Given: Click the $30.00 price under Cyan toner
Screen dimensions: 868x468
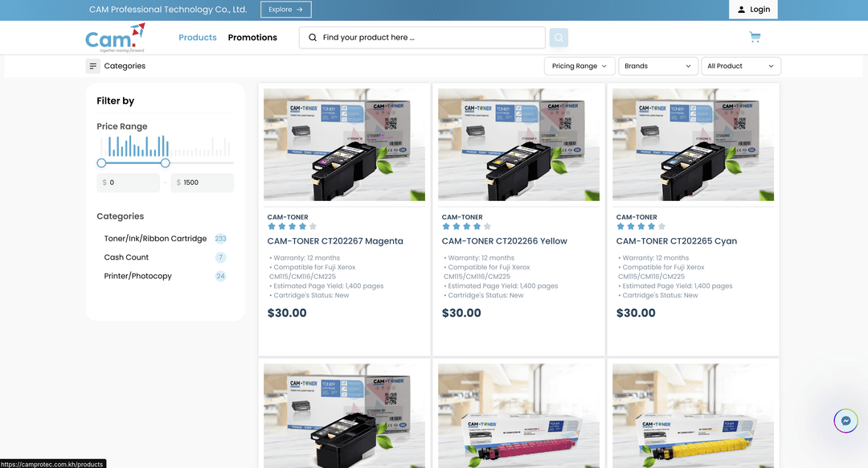Looking at the screenshot, I should tap(636, 313).
